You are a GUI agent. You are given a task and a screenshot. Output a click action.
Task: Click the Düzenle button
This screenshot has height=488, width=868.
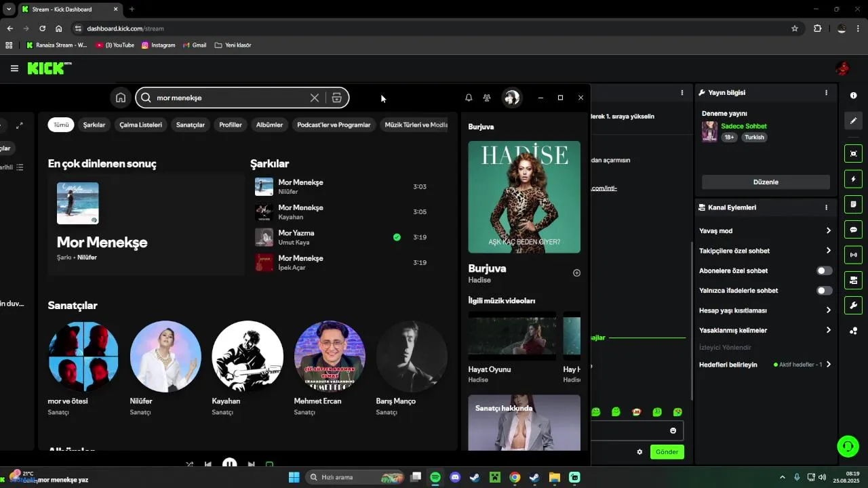[766, 182]
